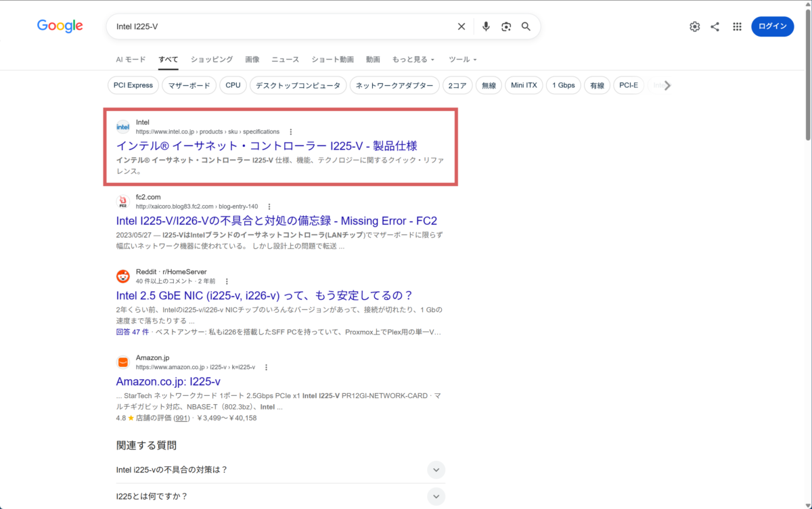Open the Google apps grid
812x509 pixels.
[x=737, y=26]
